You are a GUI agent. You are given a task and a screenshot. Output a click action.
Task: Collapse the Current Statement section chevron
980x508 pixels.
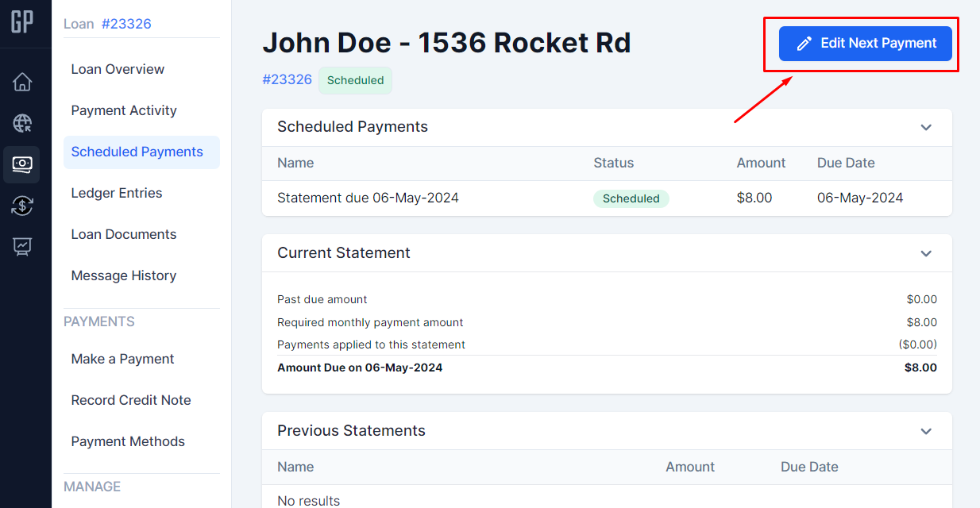(x=926, y=253)
